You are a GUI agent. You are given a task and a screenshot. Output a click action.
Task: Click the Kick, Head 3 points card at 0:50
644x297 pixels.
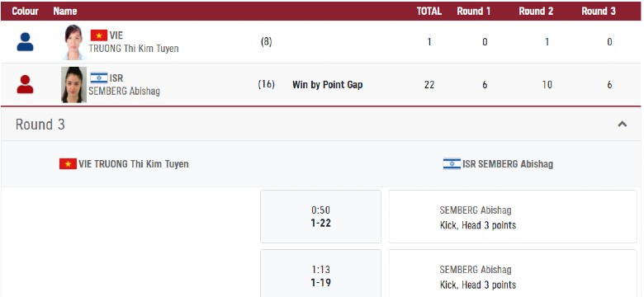[x=513, y=217]
